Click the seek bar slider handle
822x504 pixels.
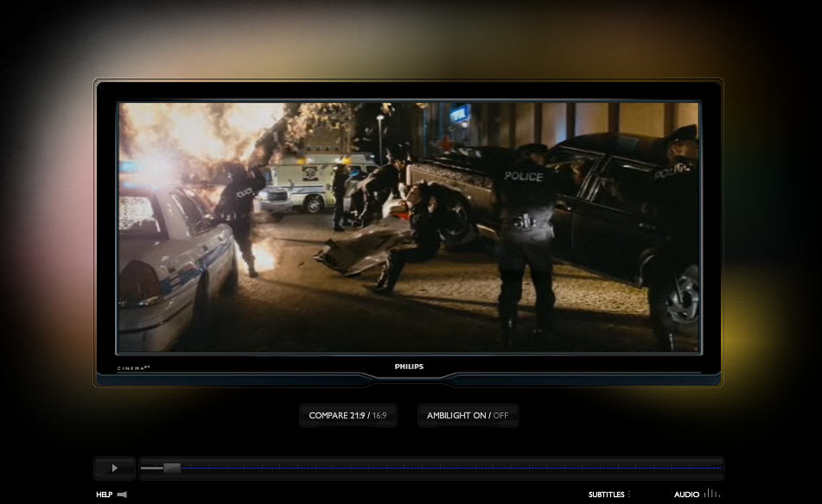[x=171, y=468]
